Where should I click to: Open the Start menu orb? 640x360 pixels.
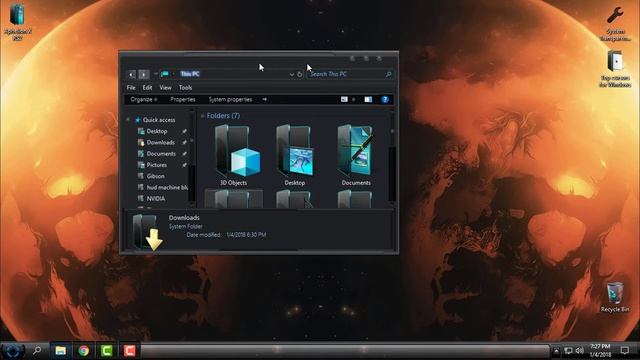[x=12, y=351]
